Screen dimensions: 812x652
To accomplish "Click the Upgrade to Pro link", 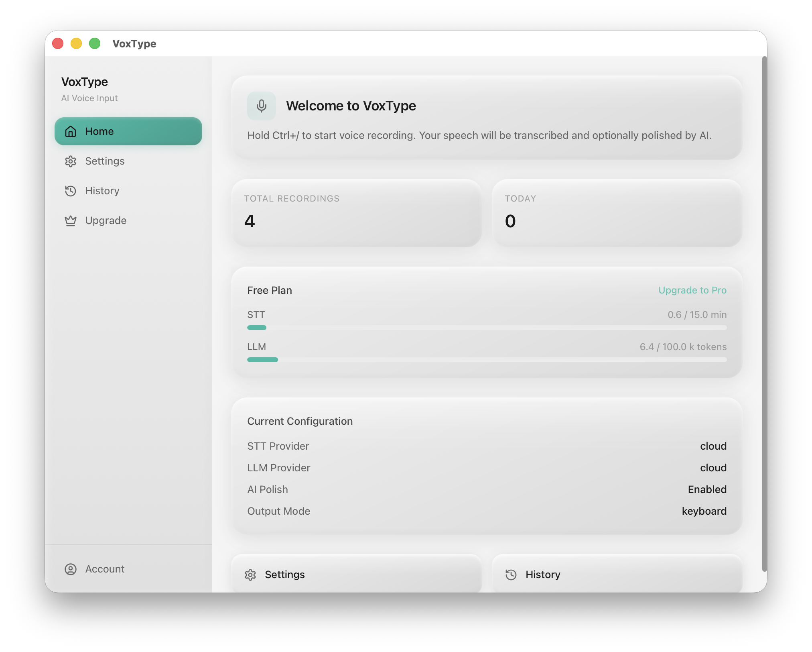I will (692, 290).
